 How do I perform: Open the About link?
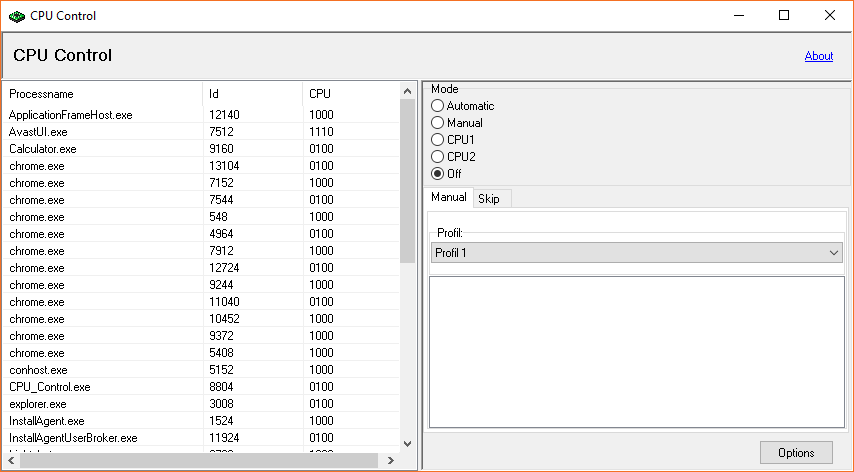tap(818, 56)
